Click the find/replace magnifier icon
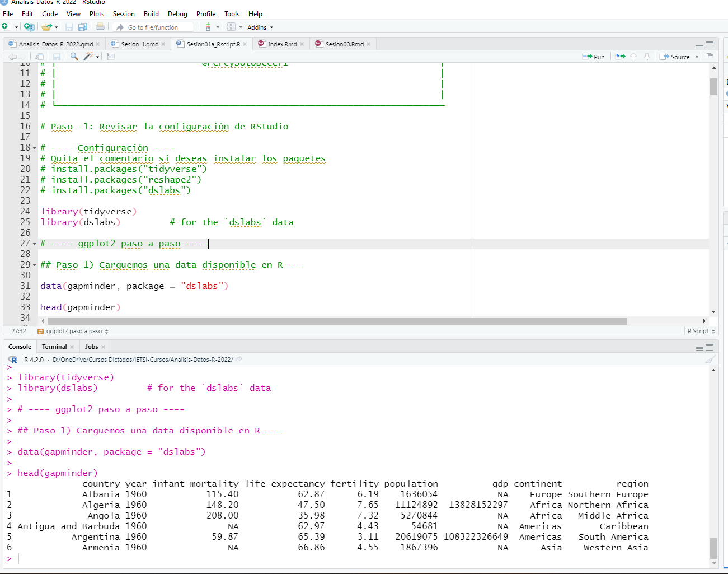 coord(74,57)
